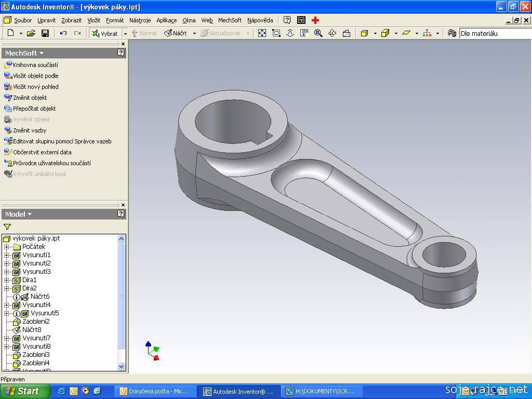Click Změnit vazby in the MechSoft panel
Viewport: 532px width, 399px height.
coord(30,130)
